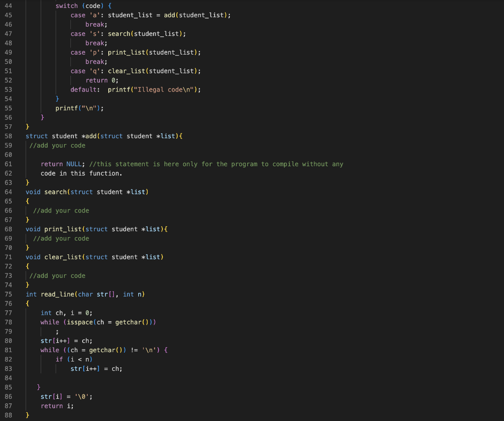This screenshot has width=504, height=421.
Task: Click line number 88 in the gutter
Action: tap(8, 416)
